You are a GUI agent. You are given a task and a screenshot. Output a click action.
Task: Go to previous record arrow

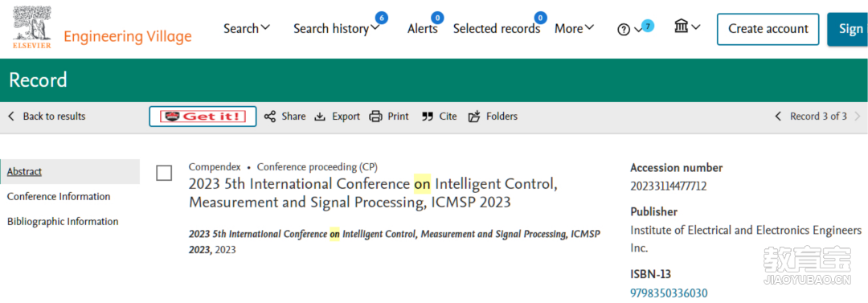(x=778, y=117)
